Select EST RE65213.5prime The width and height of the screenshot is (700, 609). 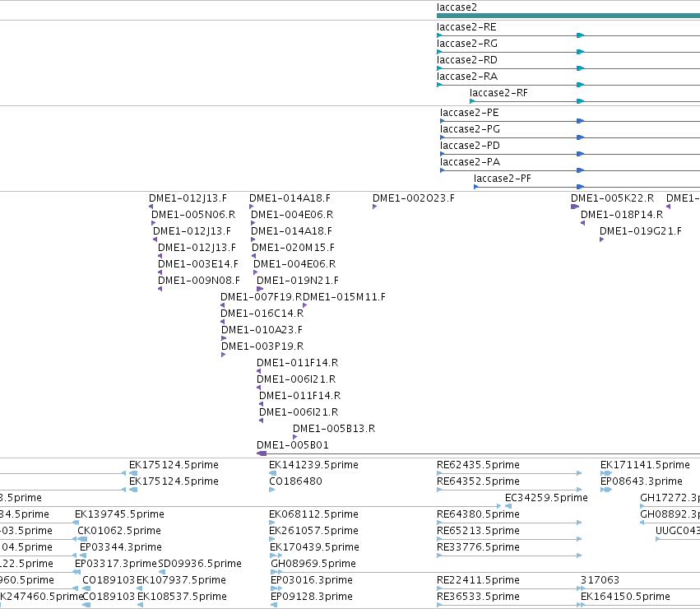pyautogui.click(x=509, y=539)
